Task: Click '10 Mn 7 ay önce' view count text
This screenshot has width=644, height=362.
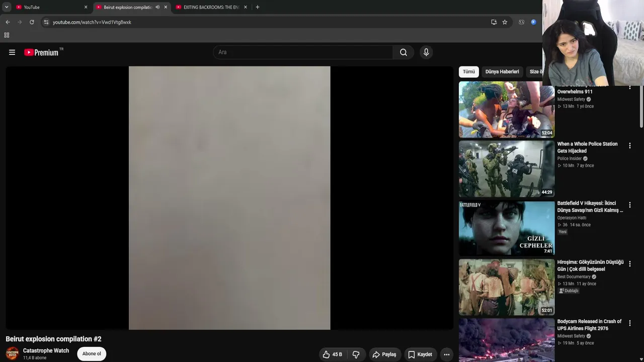Action: [x=576, y=166]
